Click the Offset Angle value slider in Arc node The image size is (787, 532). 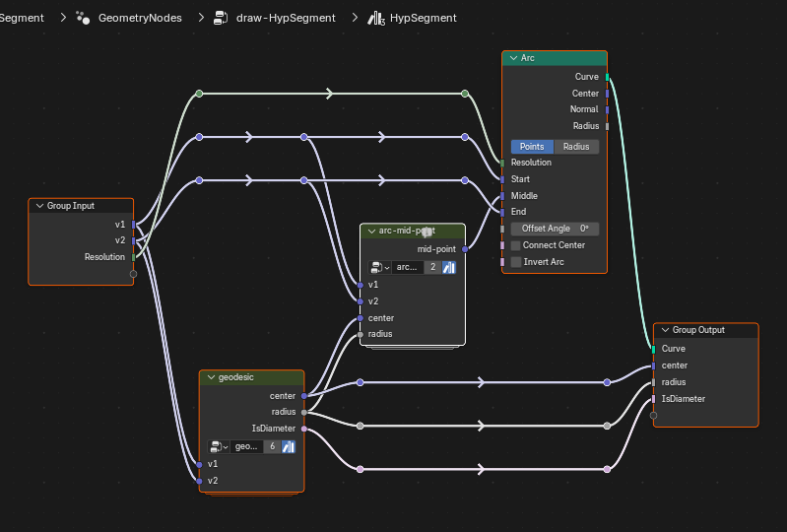555,229
